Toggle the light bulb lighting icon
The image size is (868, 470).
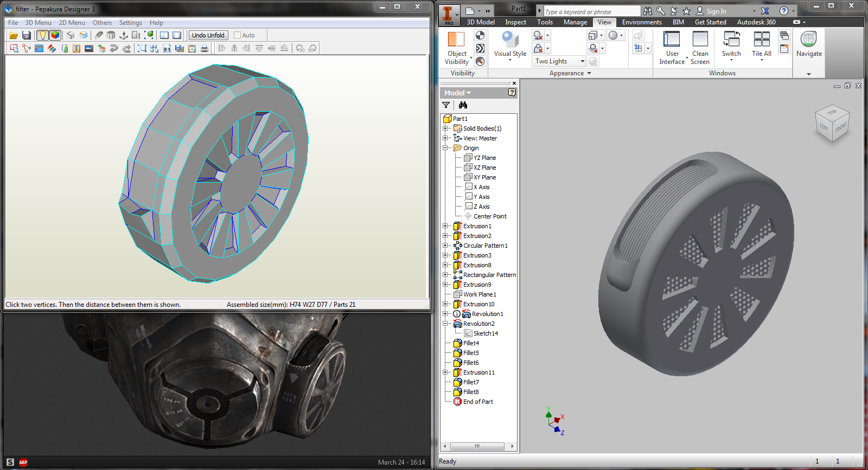tap(42, 35)
